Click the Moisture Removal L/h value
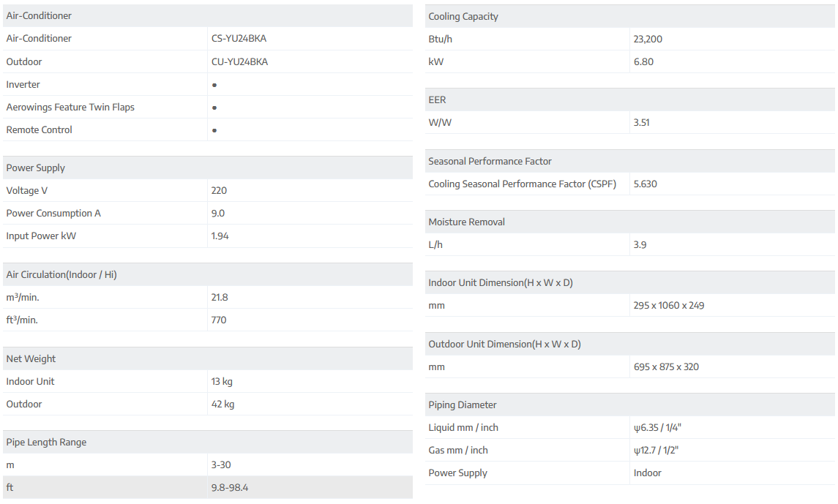 click(x=640, y=245)
